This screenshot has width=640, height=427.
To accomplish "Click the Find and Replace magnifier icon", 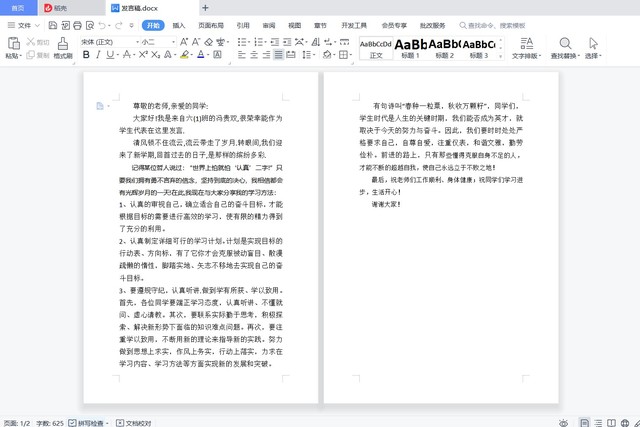I will [565, 44].
